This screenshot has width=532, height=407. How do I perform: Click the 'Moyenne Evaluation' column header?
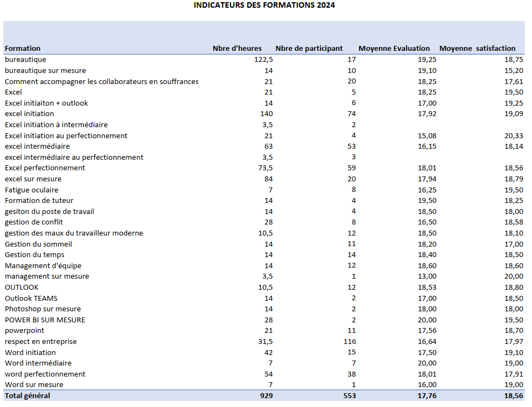tap(394, 49)
